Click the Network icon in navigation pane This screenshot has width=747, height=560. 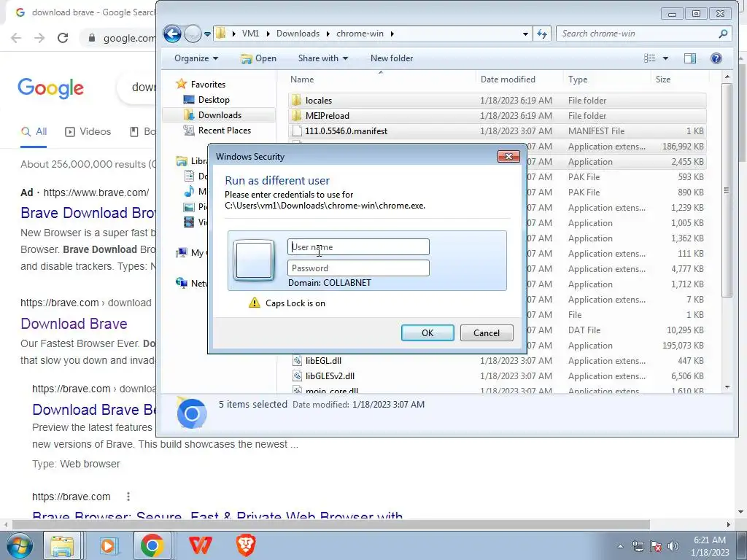[x=182, y=283]
